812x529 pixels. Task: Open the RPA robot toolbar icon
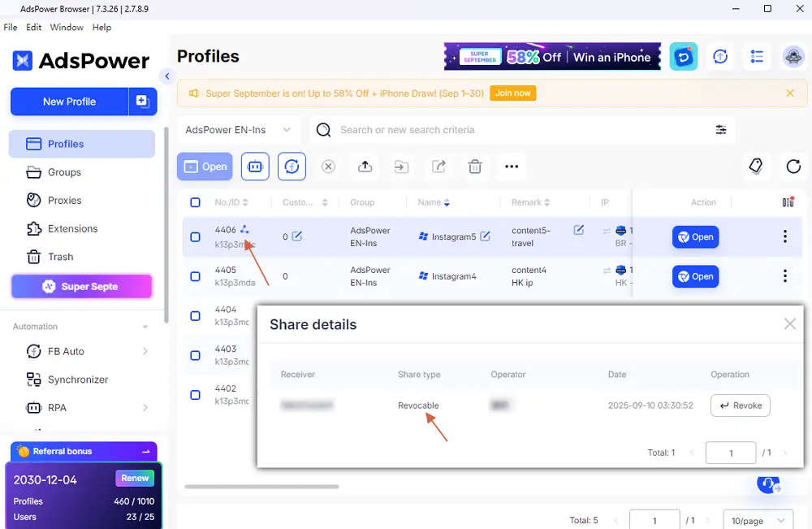point(255,167)
